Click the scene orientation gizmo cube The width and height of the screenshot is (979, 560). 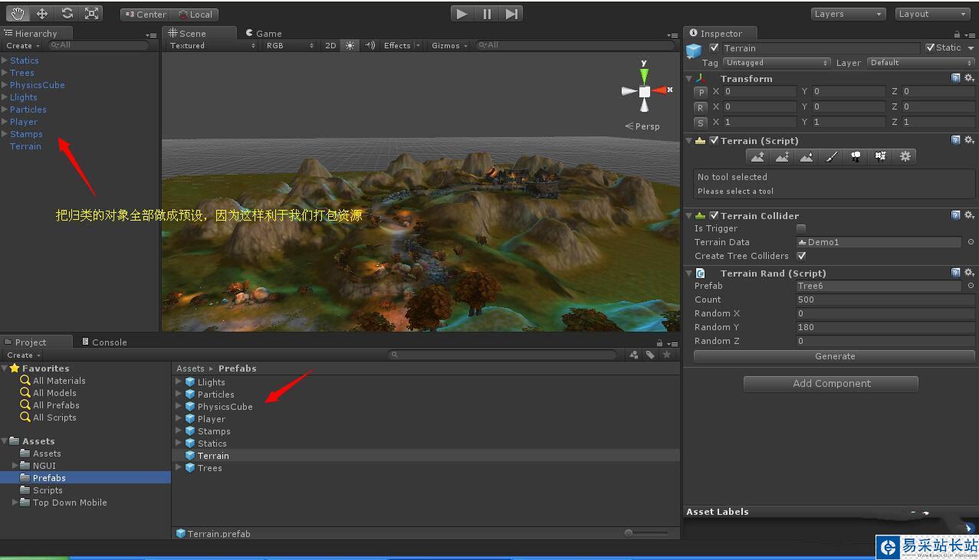point(644,91)
